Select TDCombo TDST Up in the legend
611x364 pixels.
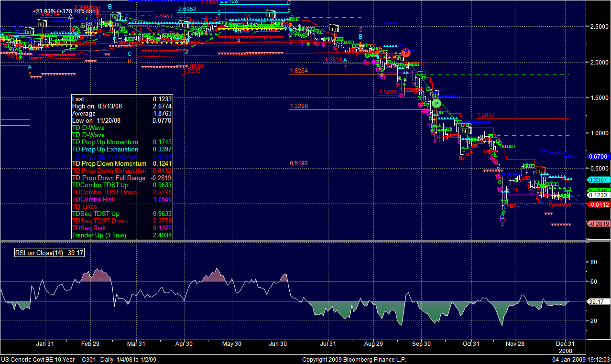coord(121,185)
